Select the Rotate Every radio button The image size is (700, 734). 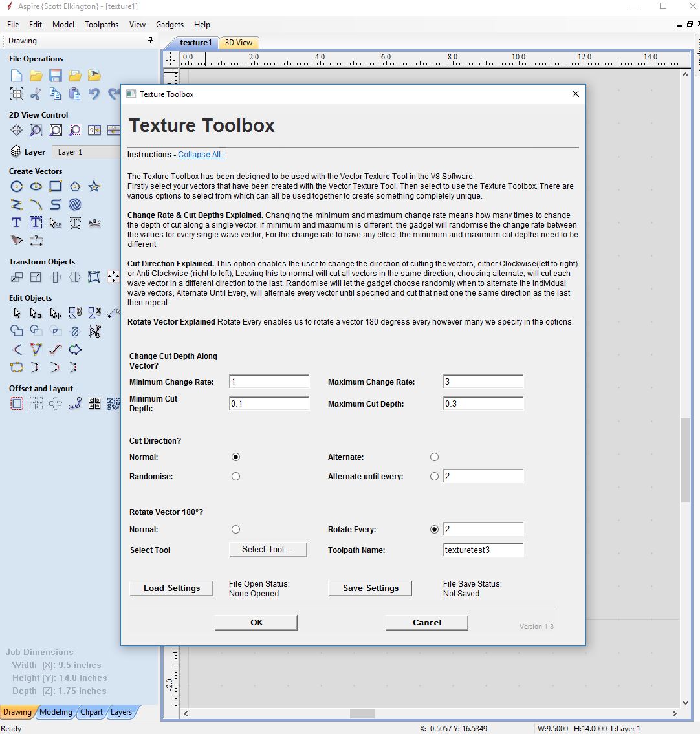[434, 529]
